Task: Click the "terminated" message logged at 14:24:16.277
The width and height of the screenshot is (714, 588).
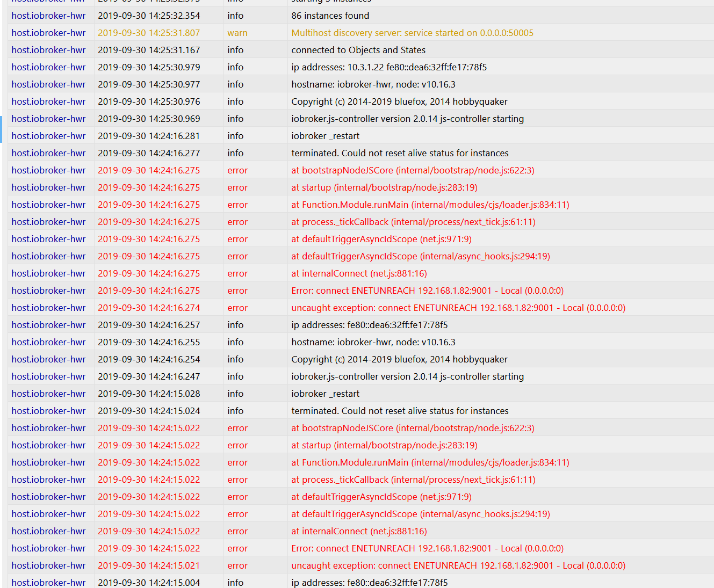Action: pos(400,153)
